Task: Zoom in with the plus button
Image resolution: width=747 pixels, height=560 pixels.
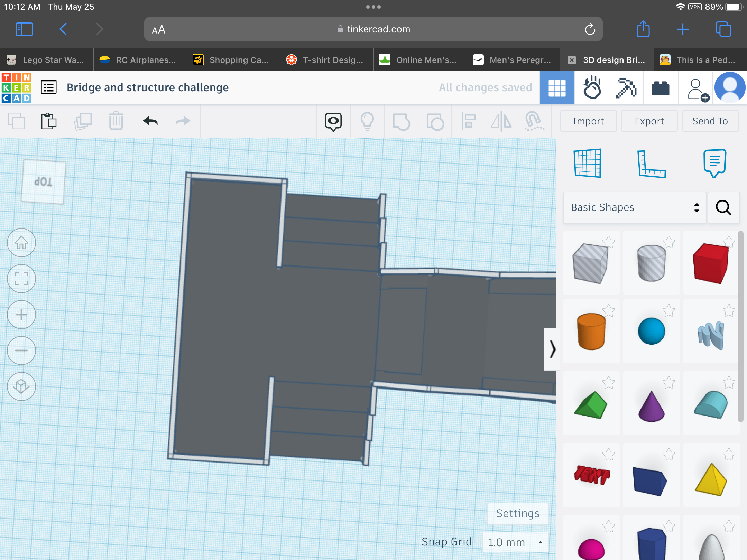Action: (21, 315)
